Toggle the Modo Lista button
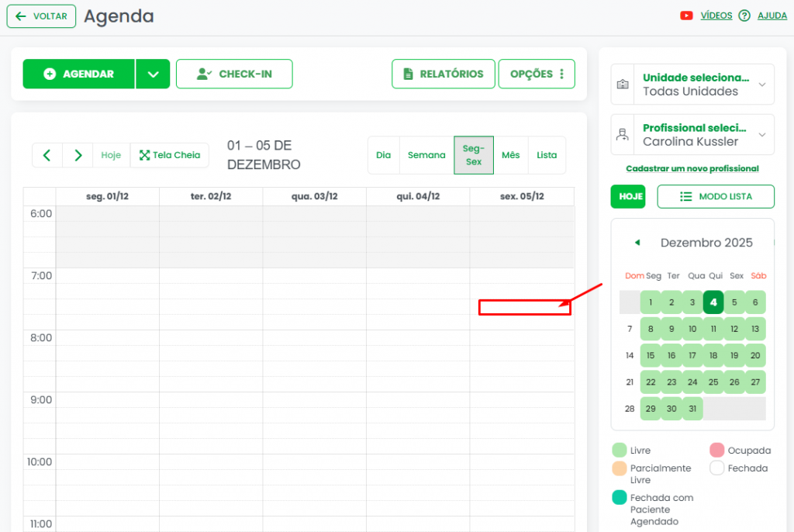 coord(715,197)
